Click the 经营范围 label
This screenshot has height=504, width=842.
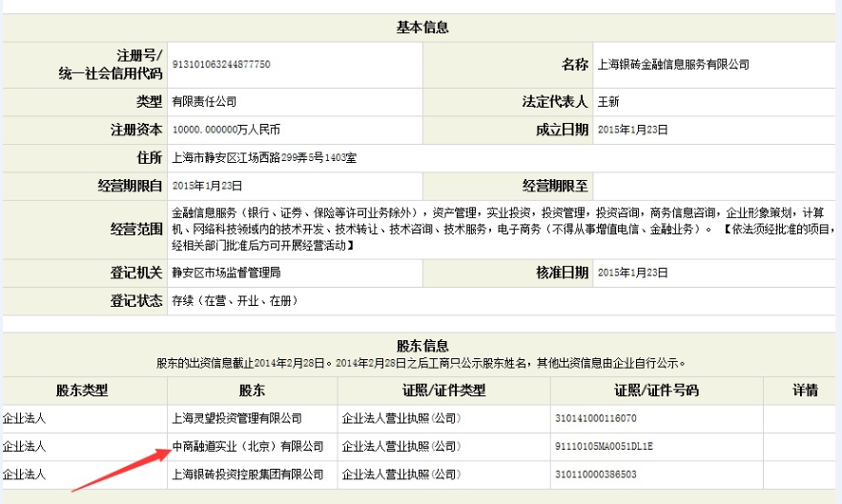coord(136,230)
